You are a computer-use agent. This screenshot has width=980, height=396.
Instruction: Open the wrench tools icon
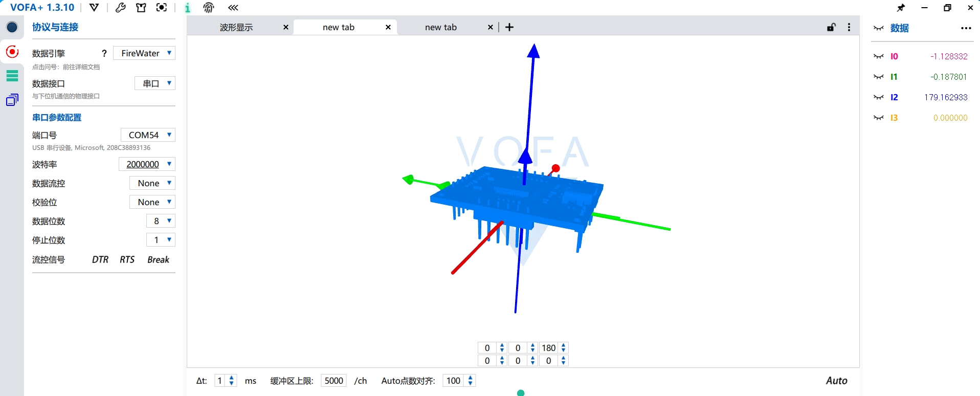click(x=121, y=7)
